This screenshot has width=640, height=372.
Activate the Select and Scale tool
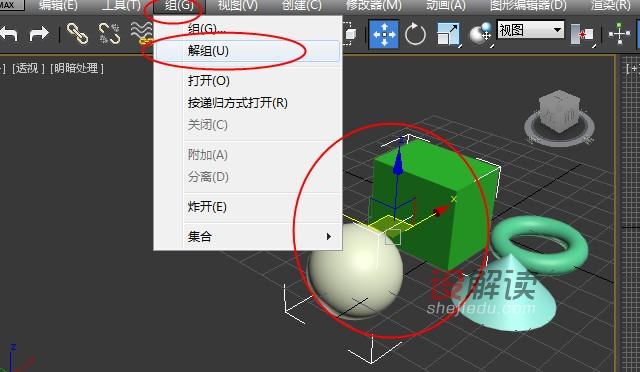(x=448, y=34)
